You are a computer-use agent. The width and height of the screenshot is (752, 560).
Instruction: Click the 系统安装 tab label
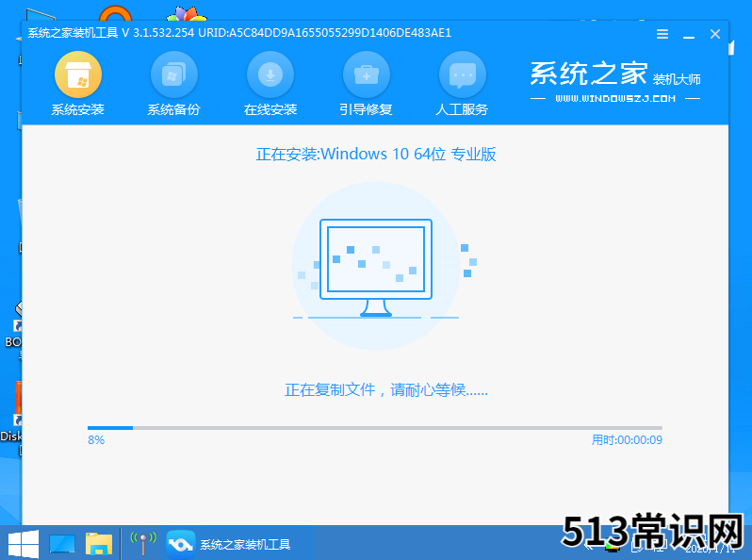(78, 110)
